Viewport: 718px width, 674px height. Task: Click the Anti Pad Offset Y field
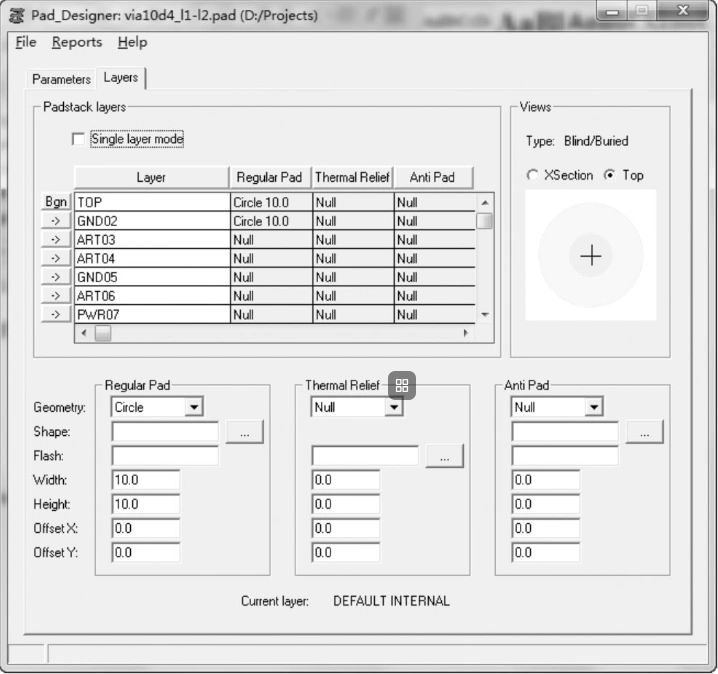(x=546, y=553)
